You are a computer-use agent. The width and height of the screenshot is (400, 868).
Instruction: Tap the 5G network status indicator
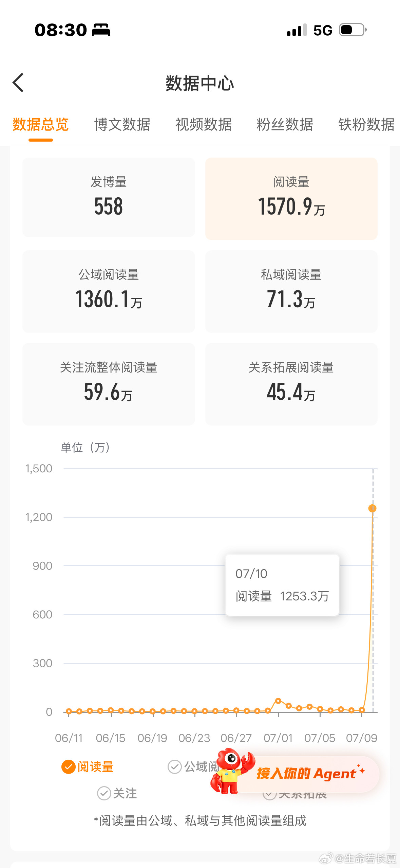[323, 30]
